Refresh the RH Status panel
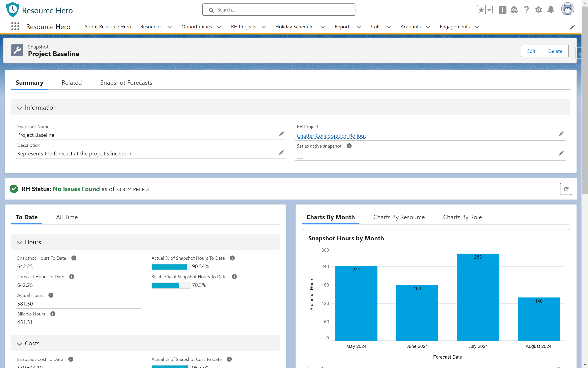Screen dimensions: 588x368 (566, 189)
